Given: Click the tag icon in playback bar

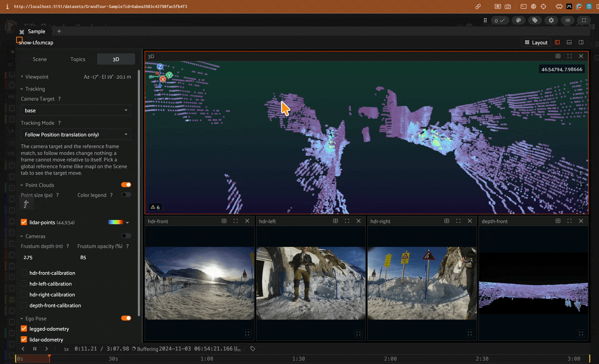Looking at the screenshot, I should (253, 349).
